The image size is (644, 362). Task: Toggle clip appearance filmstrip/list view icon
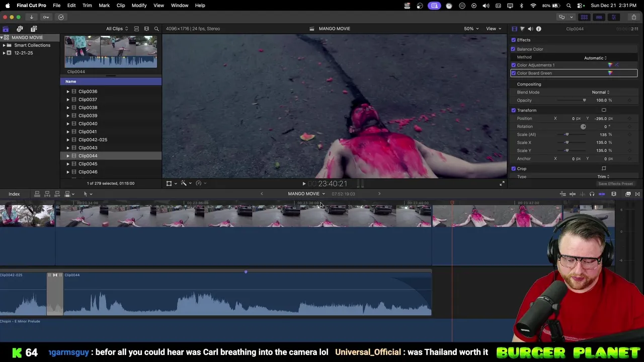point(136,29)
